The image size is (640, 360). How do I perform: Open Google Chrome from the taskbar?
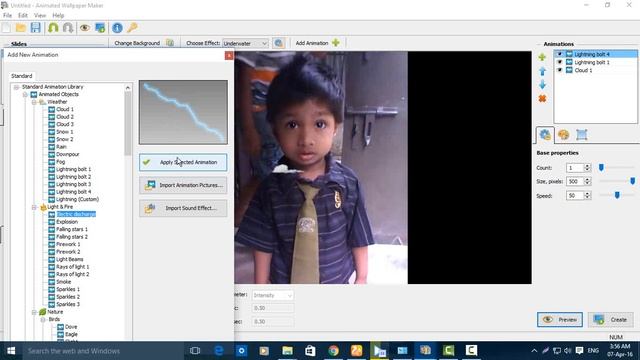click(x=333, y=351)
